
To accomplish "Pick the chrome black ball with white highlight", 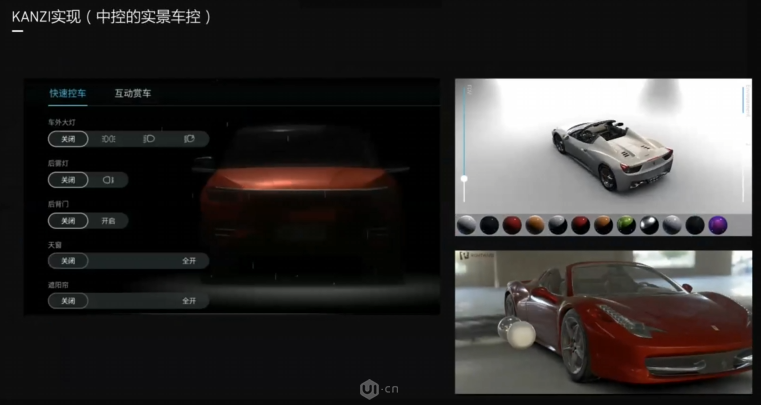I will click(649, 225).
